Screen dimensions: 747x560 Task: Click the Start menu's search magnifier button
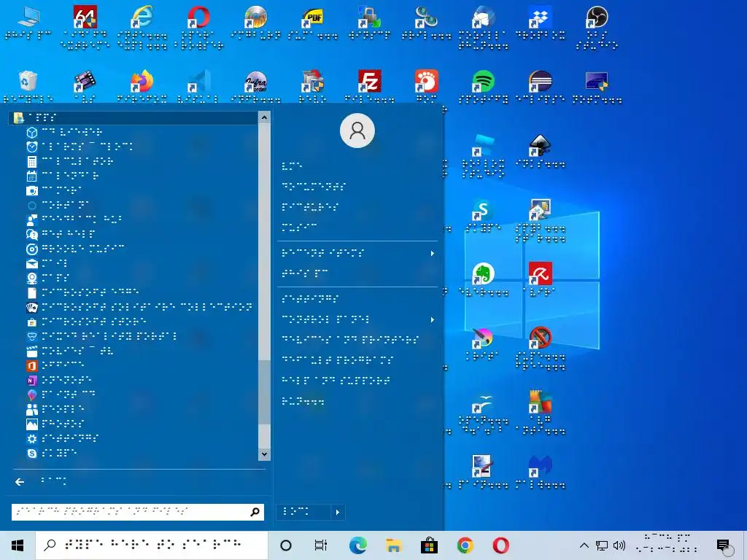(255, 512)
